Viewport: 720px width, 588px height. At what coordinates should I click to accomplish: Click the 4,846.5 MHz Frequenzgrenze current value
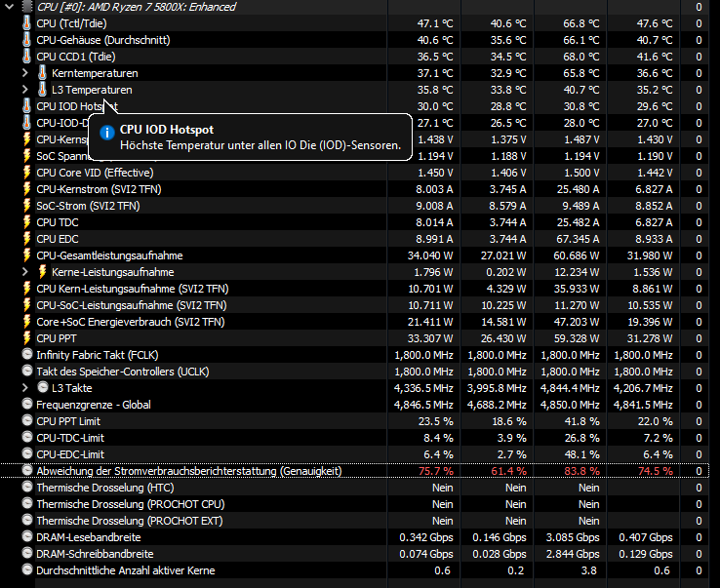pos(423,405)
